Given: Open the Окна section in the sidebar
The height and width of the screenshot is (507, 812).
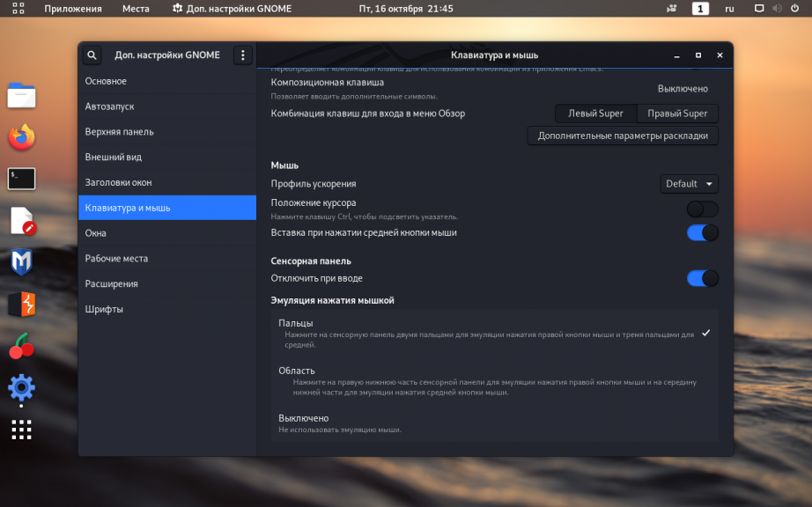Looking at the screenshot, I should tap(167, 233).
